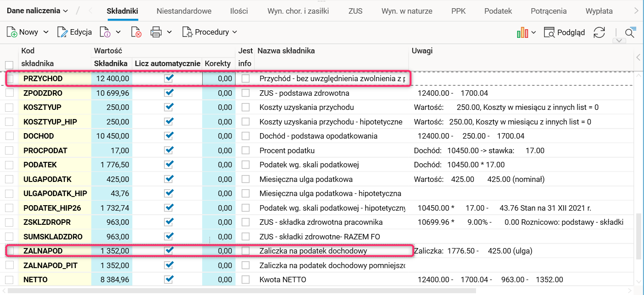Switch to the ZUS tab
The height and width of the screenshot is (295, 644).
[x=355, y=11]
